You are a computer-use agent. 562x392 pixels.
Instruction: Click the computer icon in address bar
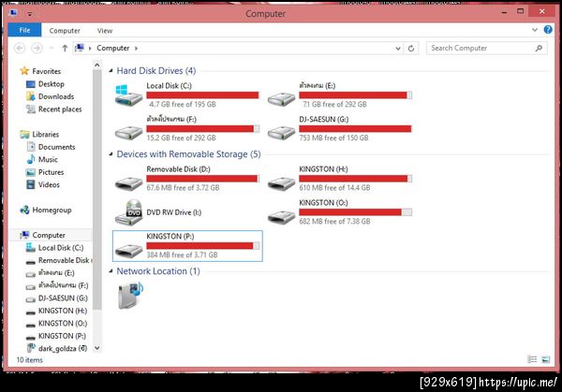pos(80,48)
